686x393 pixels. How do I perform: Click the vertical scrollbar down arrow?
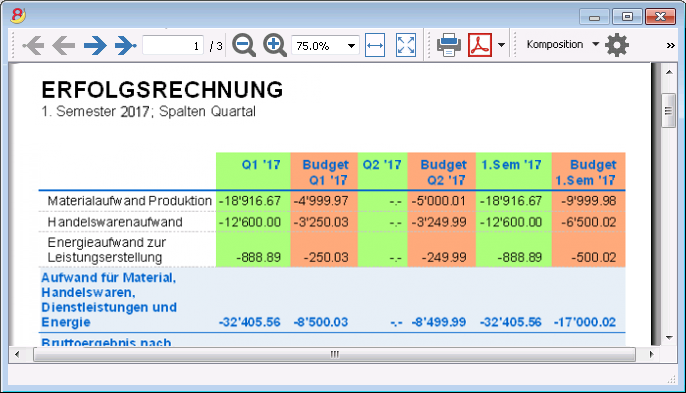[x=669, y=338]
